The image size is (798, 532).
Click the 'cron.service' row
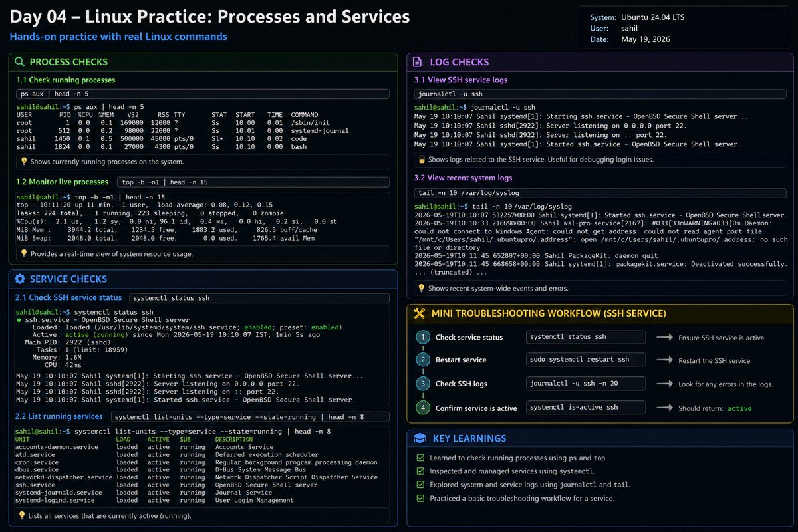(196, 462)
